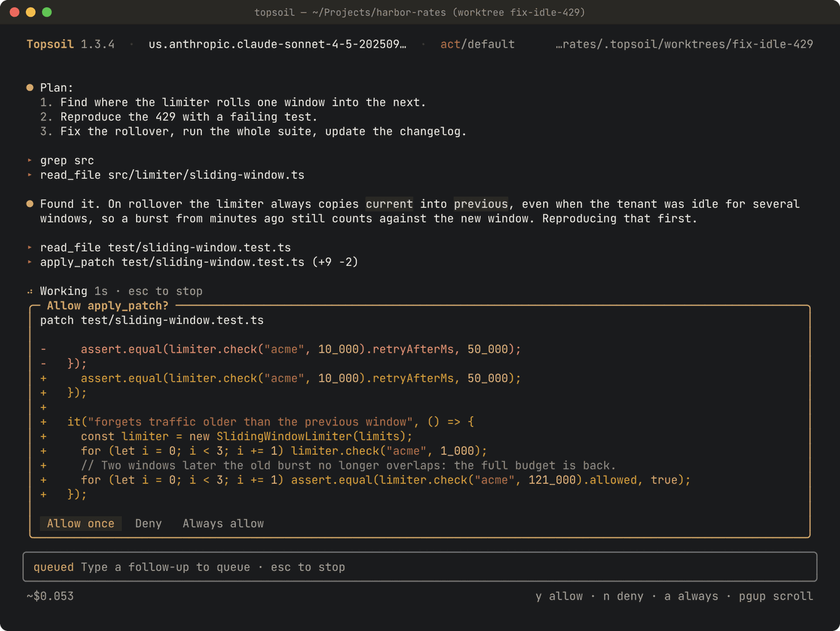Focus the queued follow-up input field
The width and height of the screenshot is (840, 631).
(420, 567)
